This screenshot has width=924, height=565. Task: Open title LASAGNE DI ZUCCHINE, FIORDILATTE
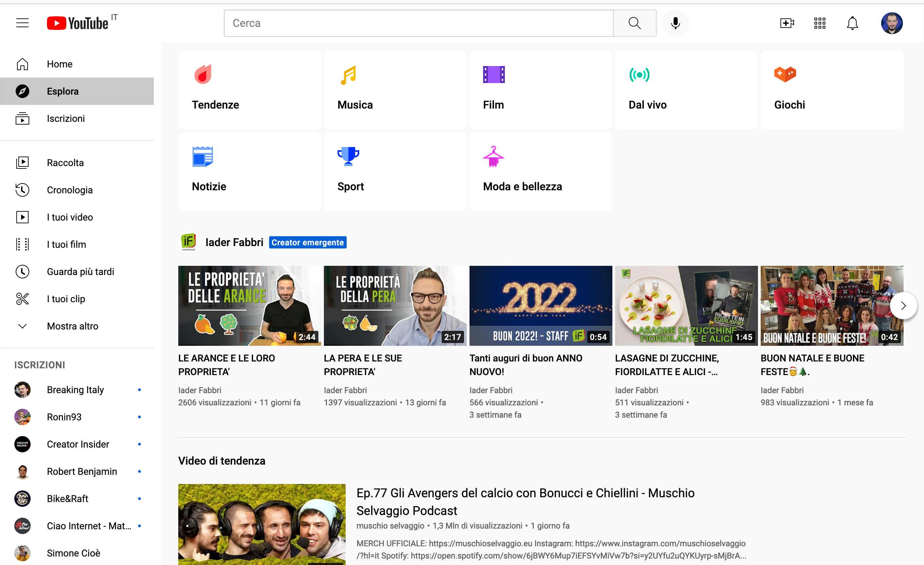coord(667,365)
